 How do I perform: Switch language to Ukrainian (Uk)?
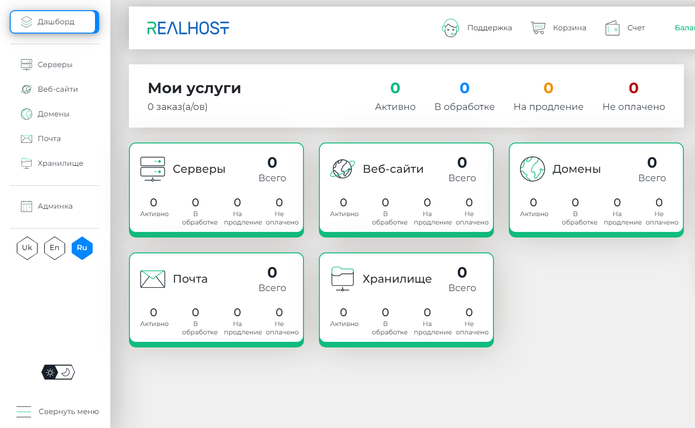(x=27, y=248)
